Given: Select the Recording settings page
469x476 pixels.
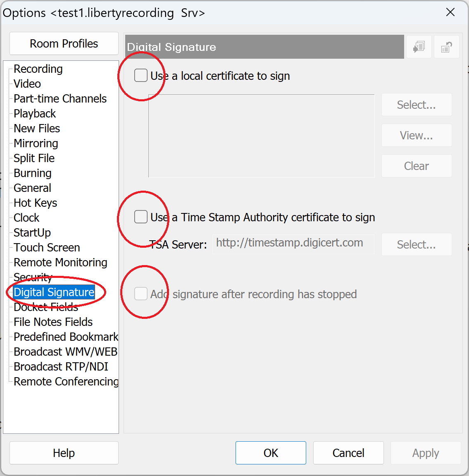Looking at the screenshot, I should [38, 69].
